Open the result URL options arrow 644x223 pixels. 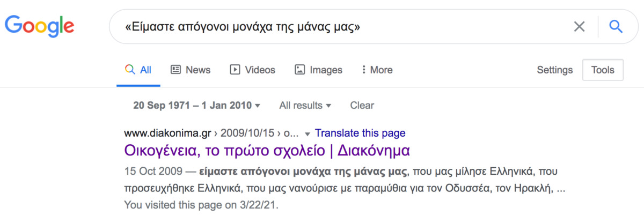[x=308, y=133]
